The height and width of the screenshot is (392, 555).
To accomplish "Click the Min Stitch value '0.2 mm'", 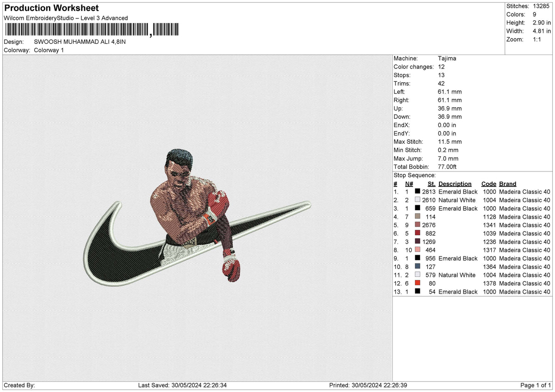I will point(448,150).
